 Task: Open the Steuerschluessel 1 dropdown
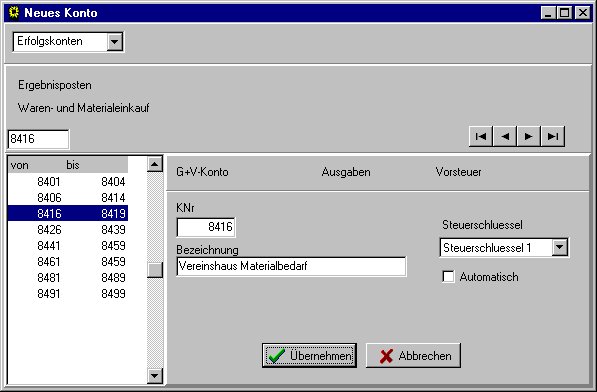pos(560,247)
